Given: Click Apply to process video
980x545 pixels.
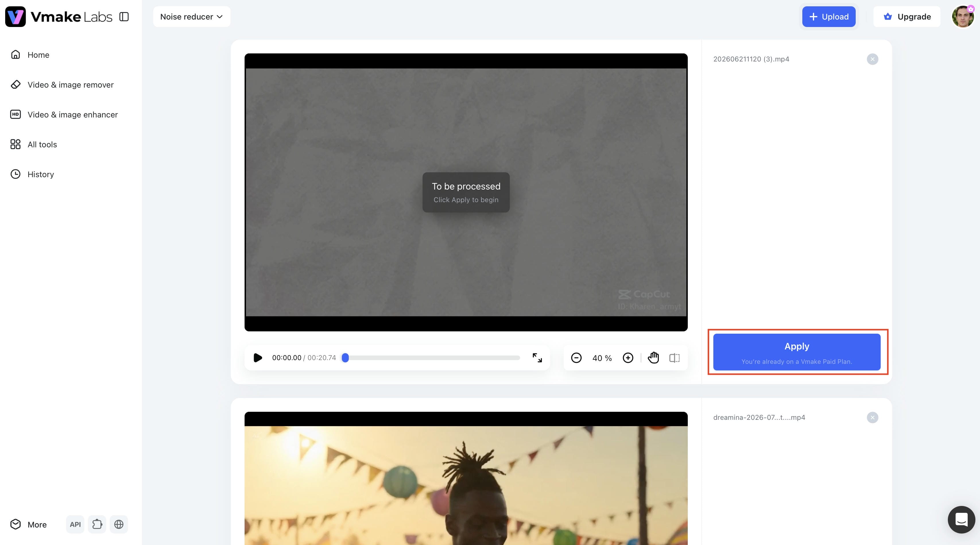Looking at the screenshot, I should 797,352.
